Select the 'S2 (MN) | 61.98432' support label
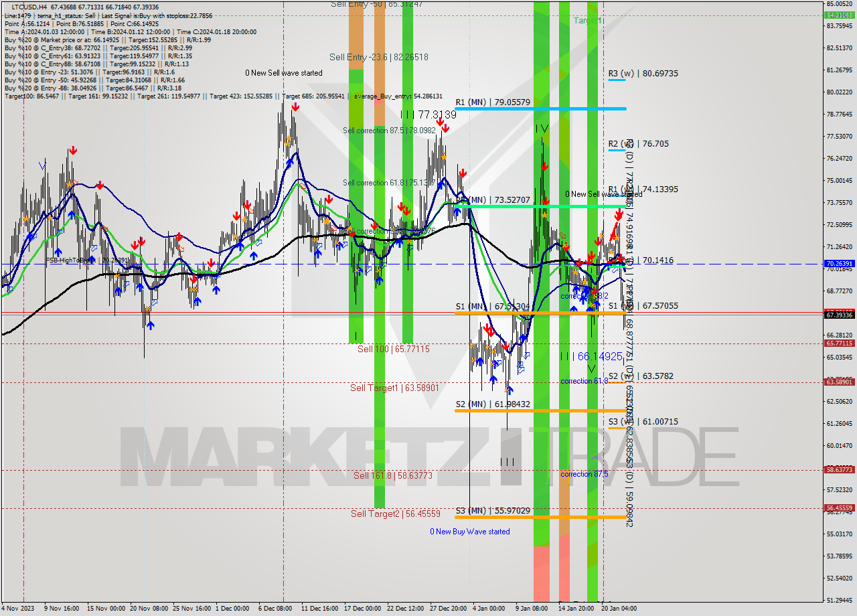Image resolution: width=857 pixels, height=616 pixels. coord(493,404)
